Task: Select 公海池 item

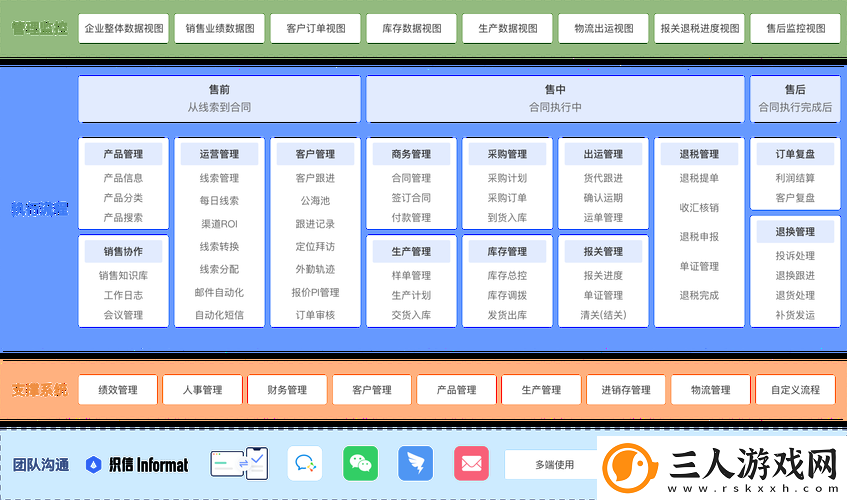Action: pyautogui.click(x=315, y=201)
